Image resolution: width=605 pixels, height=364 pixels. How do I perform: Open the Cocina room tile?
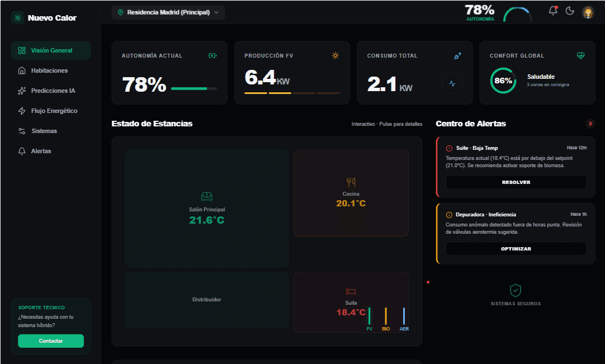tap(351, 193)
